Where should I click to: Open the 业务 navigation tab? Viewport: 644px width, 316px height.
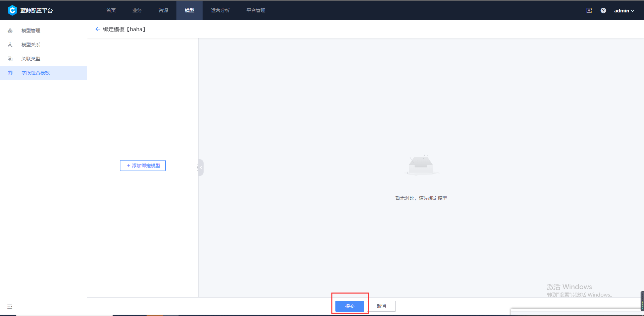pyautogui.click(x=137, y=10)
